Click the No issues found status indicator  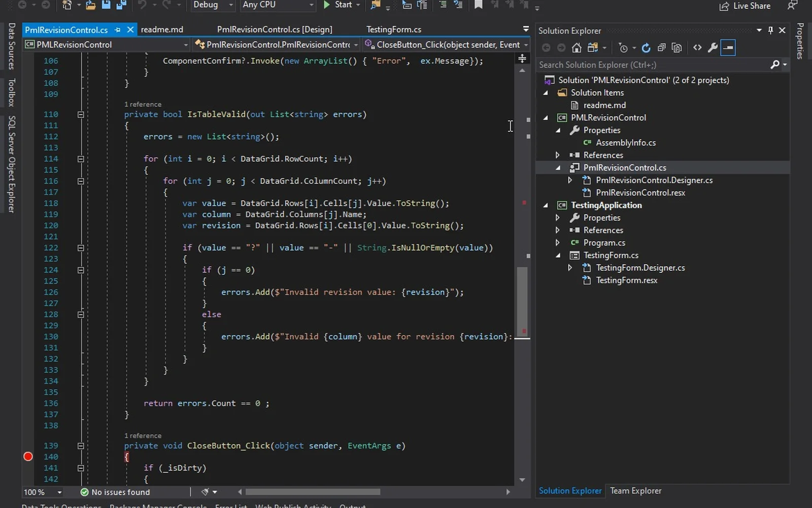point(115,492)
